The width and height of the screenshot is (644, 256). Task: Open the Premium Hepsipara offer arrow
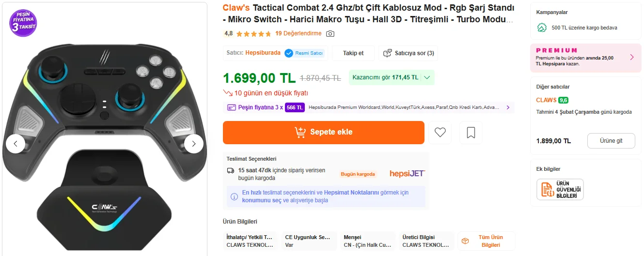click(632, 57)
